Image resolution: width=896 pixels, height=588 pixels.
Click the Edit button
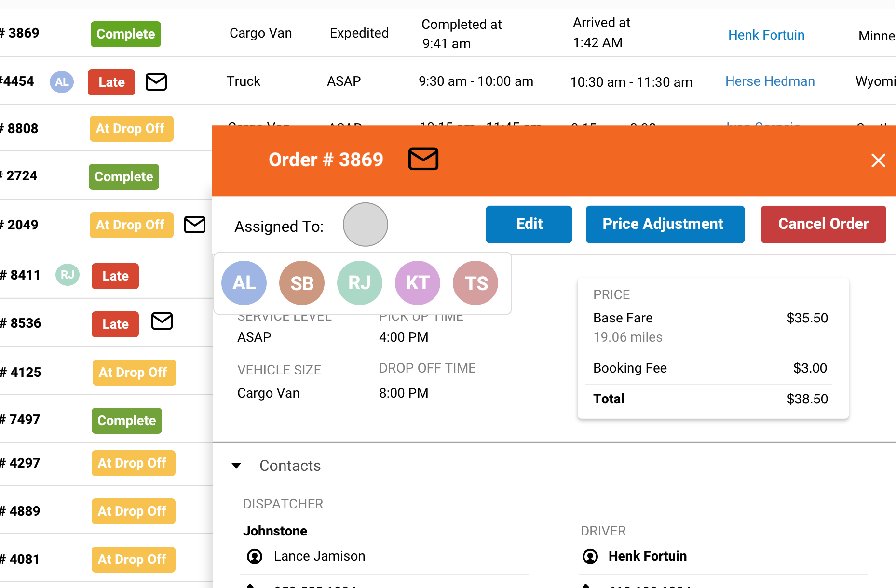(529, 224)
